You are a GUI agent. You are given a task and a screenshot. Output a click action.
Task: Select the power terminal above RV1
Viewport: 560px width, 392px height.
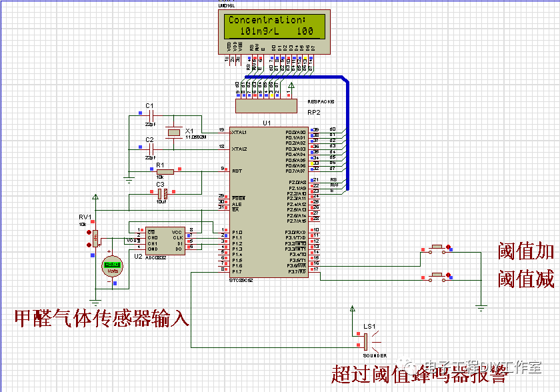95,197
